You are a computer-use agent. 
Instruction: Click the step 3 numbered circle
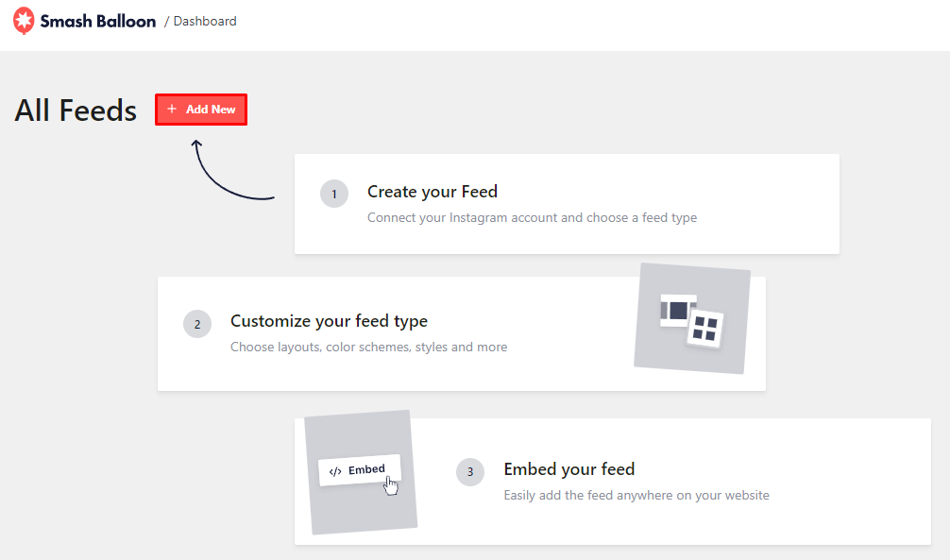point(470,471)
